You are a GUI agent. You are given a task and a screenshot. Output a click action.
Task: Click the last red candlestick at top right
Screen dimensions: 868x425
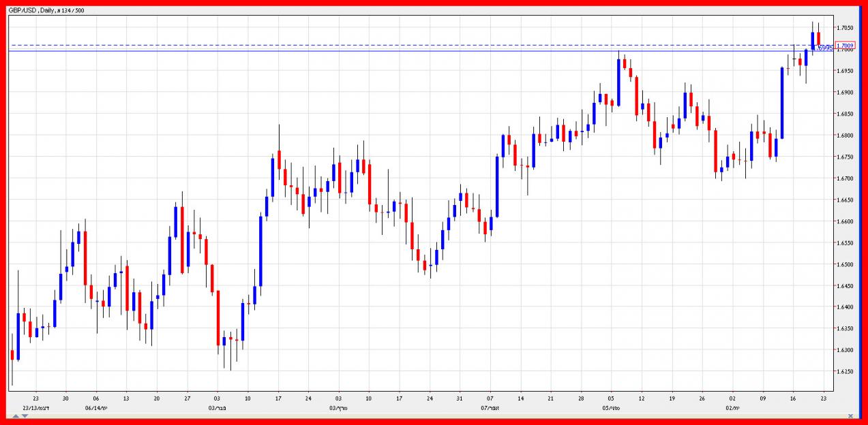click(819, 37)
